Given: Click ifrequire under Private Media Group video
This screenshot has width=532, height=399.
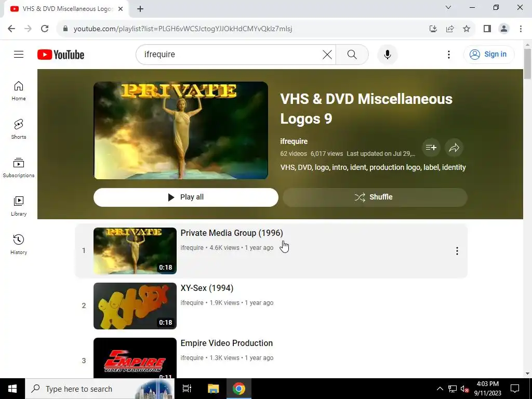Looking at the screenshot, I should pyautogui.click(x=192, y=248).
